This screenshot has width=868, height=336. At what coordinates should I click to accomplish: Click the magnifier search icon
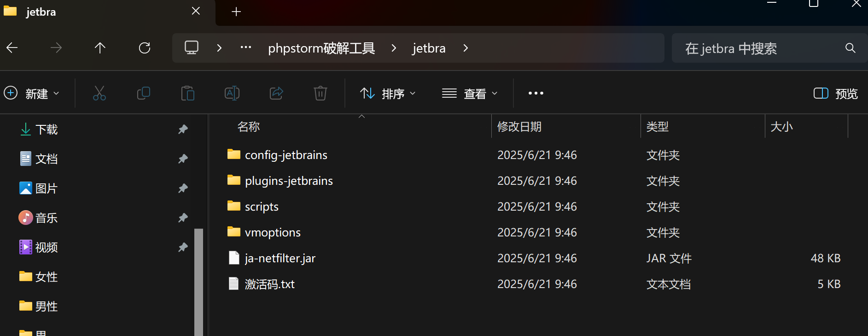click(x=851, y=48)
